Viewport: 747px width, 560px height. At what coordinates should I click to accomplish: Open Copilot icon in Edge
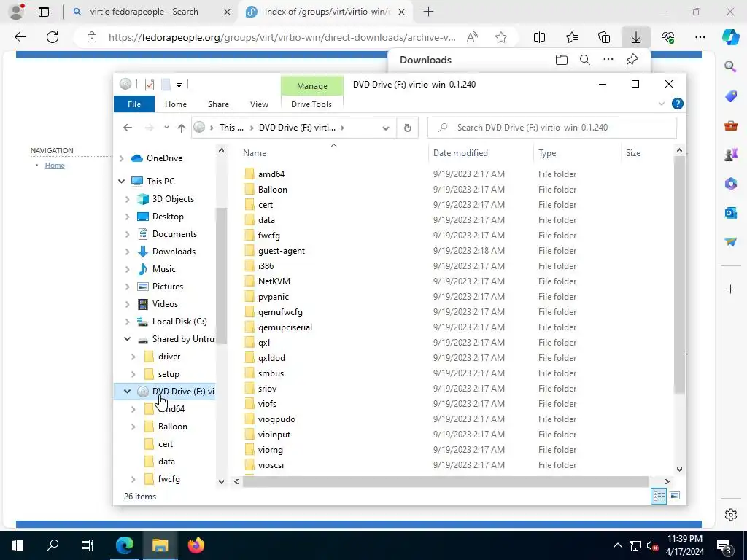(x=730, y=37)
